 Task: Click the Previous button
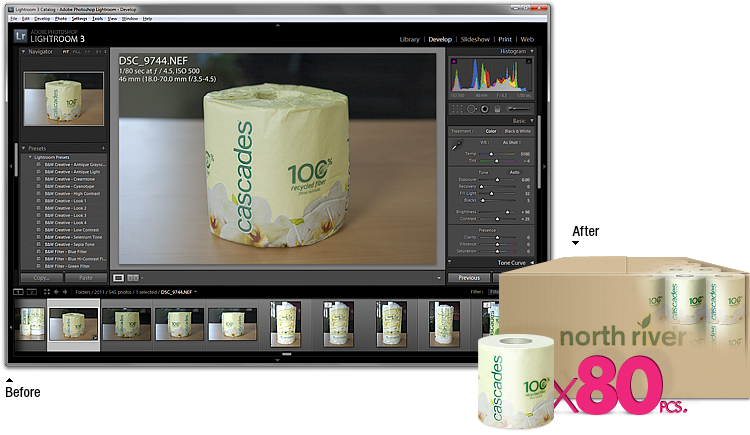468,278
